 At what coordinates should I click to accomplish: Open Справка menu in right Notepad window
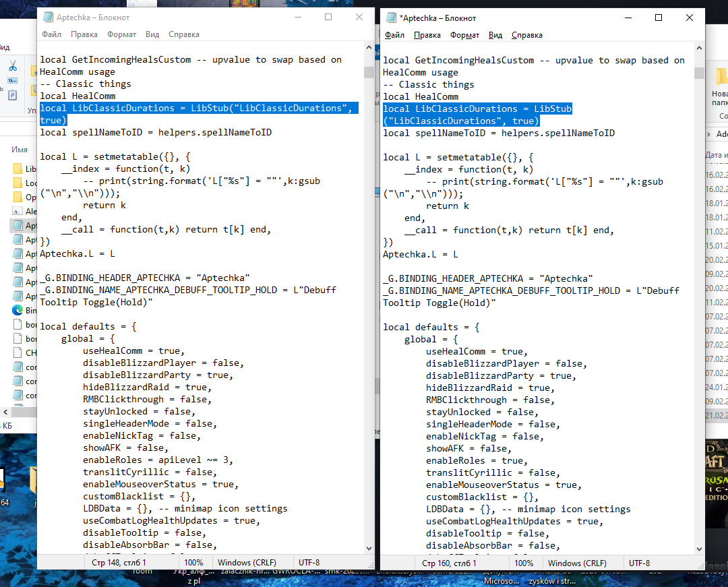click(527, 35)
